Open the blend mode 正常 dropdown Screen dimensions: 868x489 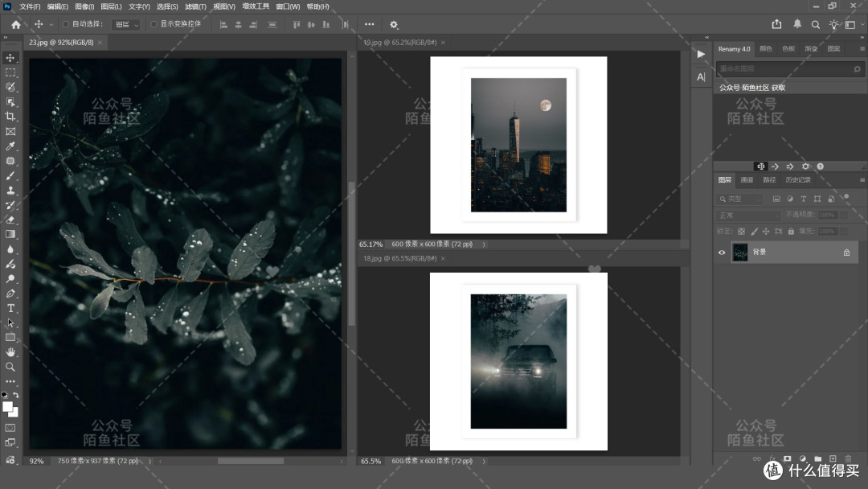(748, 215)
